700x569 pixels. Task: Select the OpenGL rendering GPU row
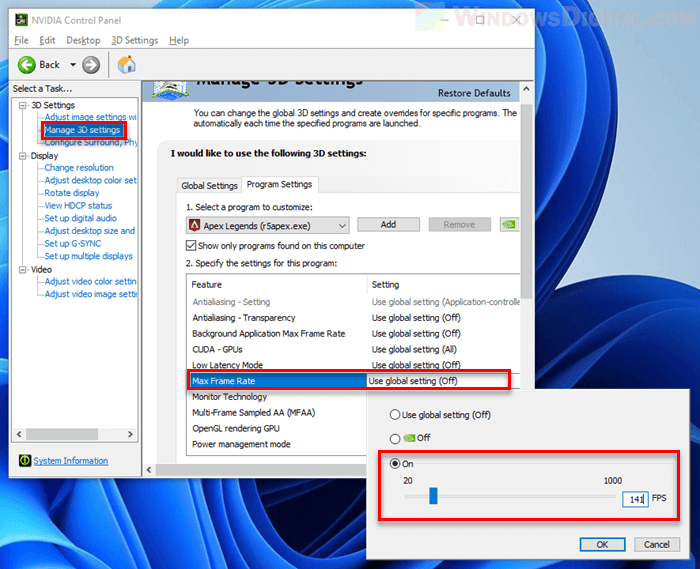[278, 428]
